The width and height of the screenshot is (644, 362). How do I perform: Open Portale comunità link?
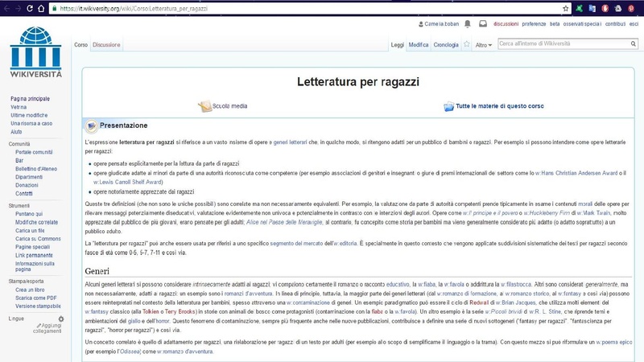[x=34, y=152]
